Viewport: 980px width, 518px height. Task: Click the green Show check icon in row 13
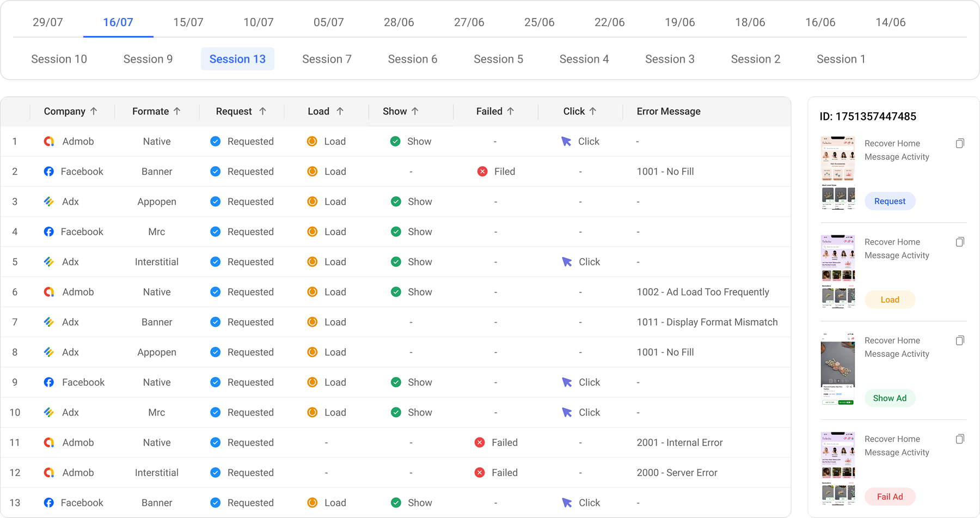(x=396, y=503)
